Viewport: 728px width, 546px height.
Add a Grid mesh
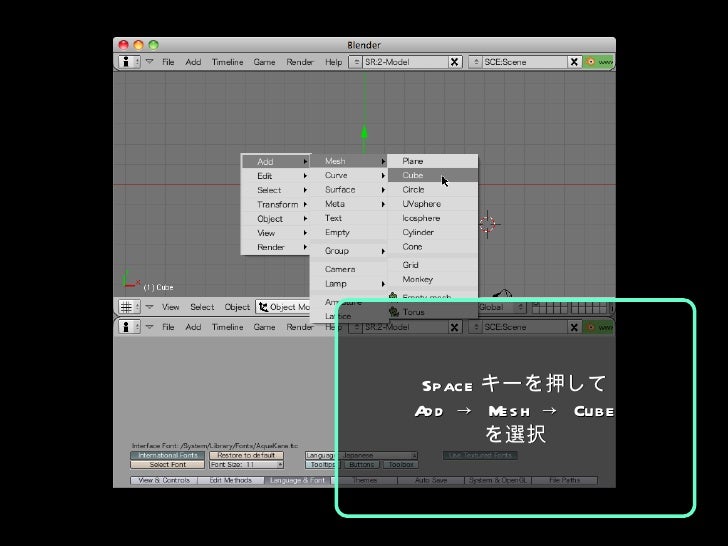pyautogui.click(x=432, y=265)
